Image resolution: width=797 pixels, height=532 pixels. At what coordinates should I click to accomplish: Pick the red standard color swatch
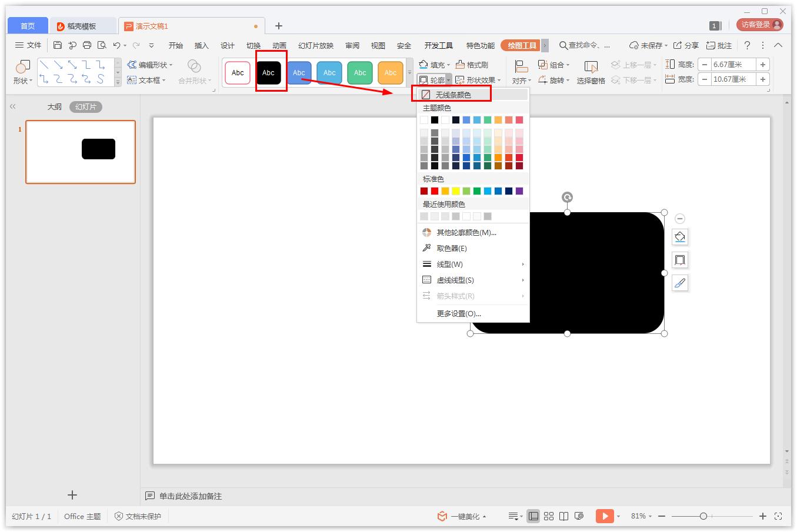point(435,191)
